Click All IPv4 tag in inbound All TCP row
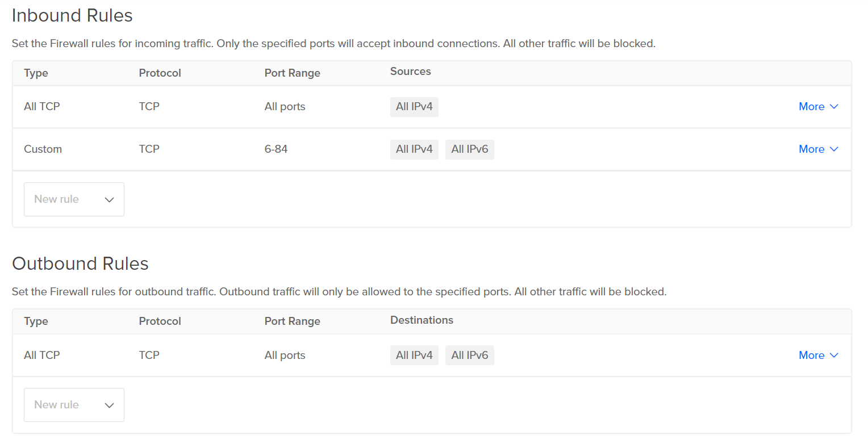This screenshot has height=443, width=868. (414, 107)
